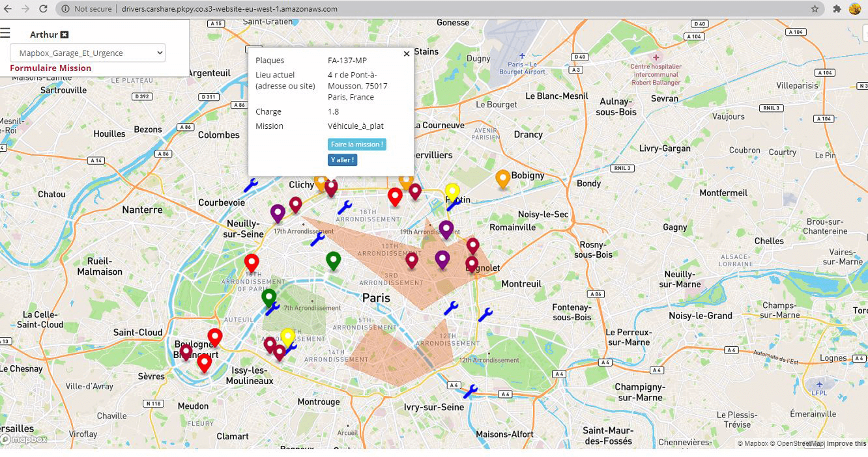Open the © Mapbox attribution link
The height and width of the screenshot is (457, 868).
[x=753, y=444]
